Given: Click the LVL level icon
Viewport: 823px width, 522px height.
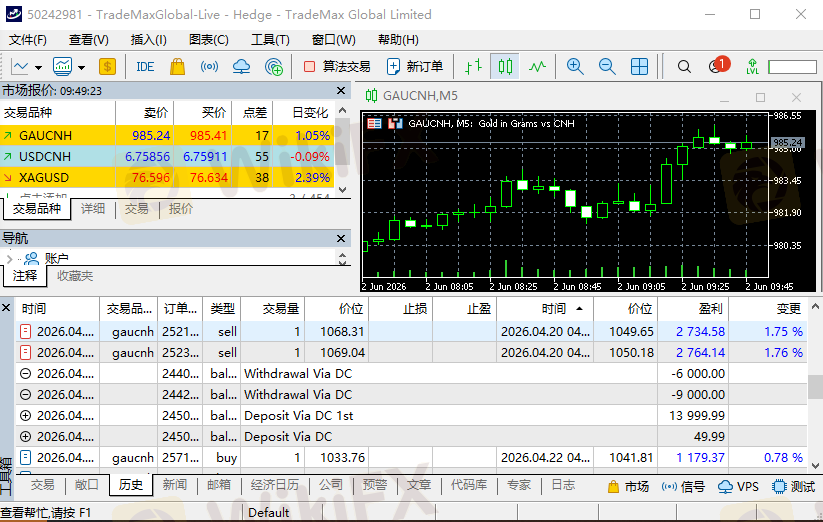Looking at the screenshot, I should click(752, 67).
